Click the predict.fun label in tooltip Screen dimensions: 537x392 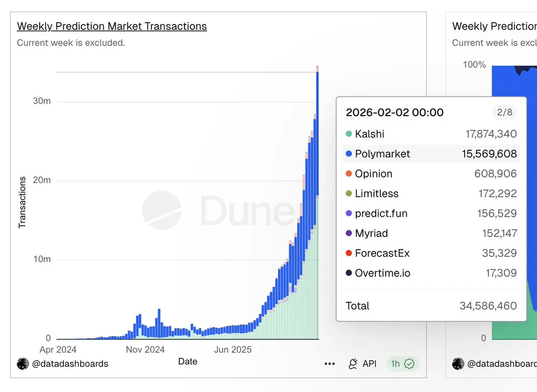point(381,213)
